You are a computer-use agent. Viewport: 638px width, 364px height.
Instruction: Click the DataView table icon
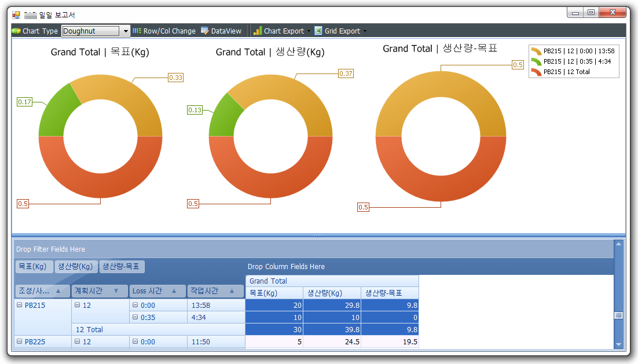click(x=205, y=31)
